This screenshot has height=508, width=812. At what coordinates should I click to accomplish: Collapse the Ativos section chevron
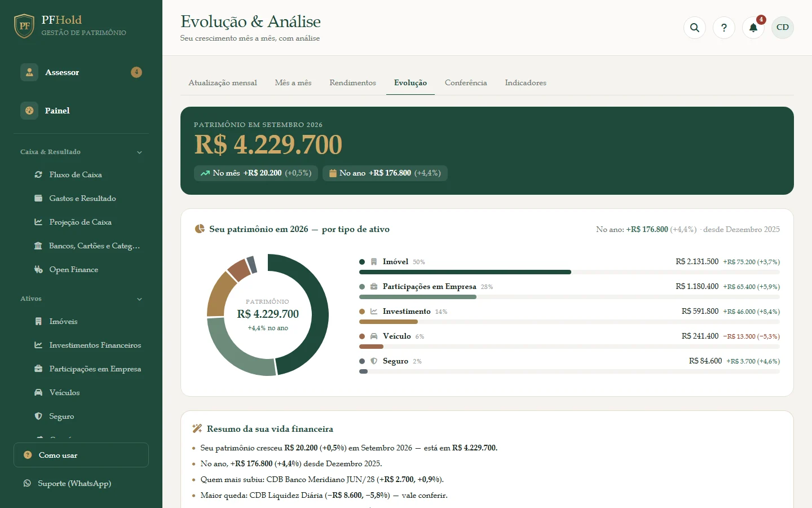click(139, 299)
